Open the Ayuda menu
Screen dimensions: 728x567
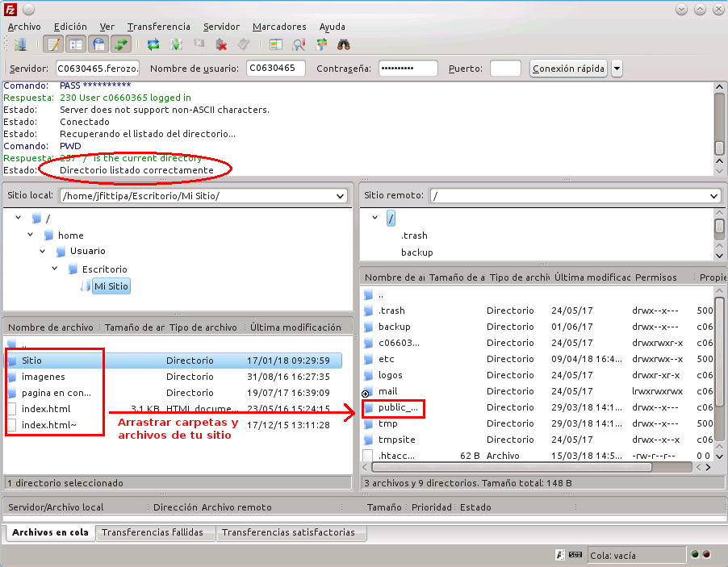click(x=332, y=27)
